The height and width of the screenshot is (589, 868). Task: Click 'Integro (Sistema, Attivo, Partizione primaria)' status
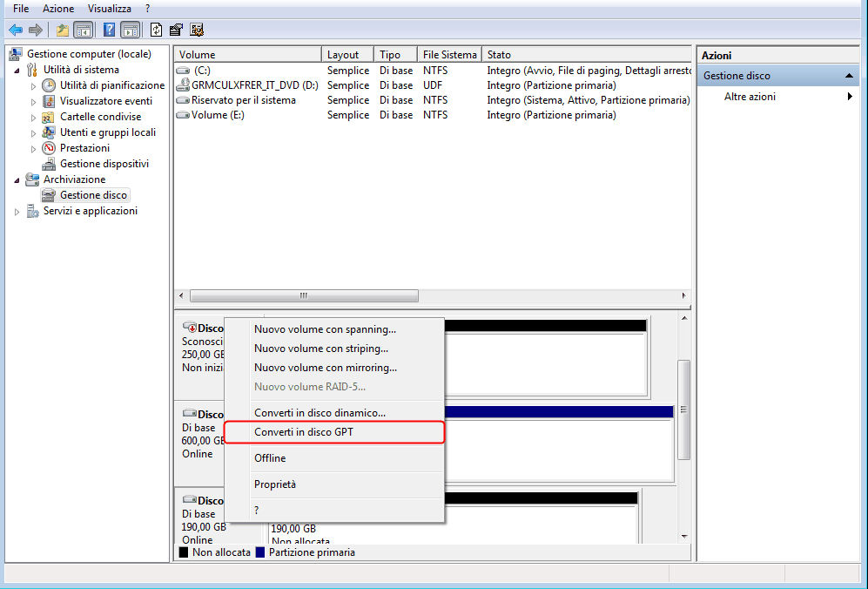(589, 100)
